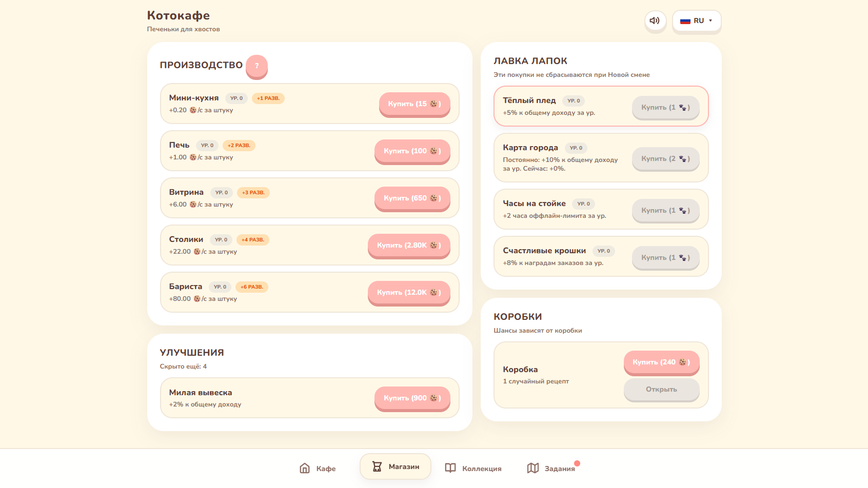This screenshot has width=868, height=488.
Task: Click '1 случайный рецепт' text
Action: pyautogui.click(x=536, y=381)
